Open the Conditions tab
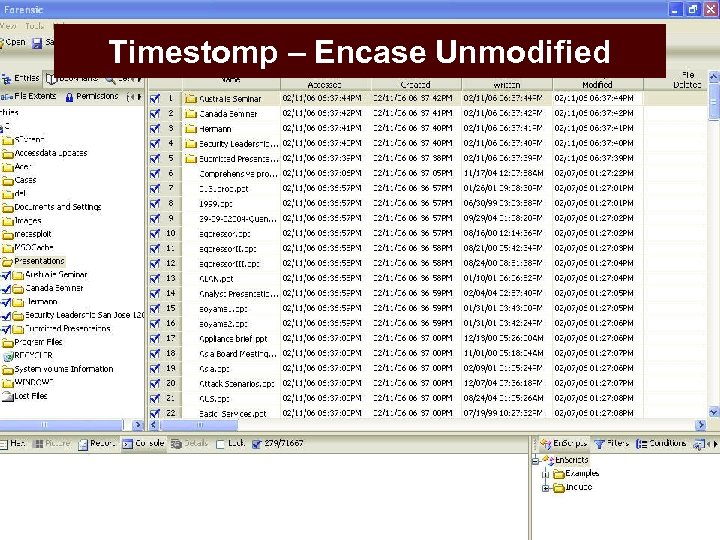 click(x=661, y=444)
